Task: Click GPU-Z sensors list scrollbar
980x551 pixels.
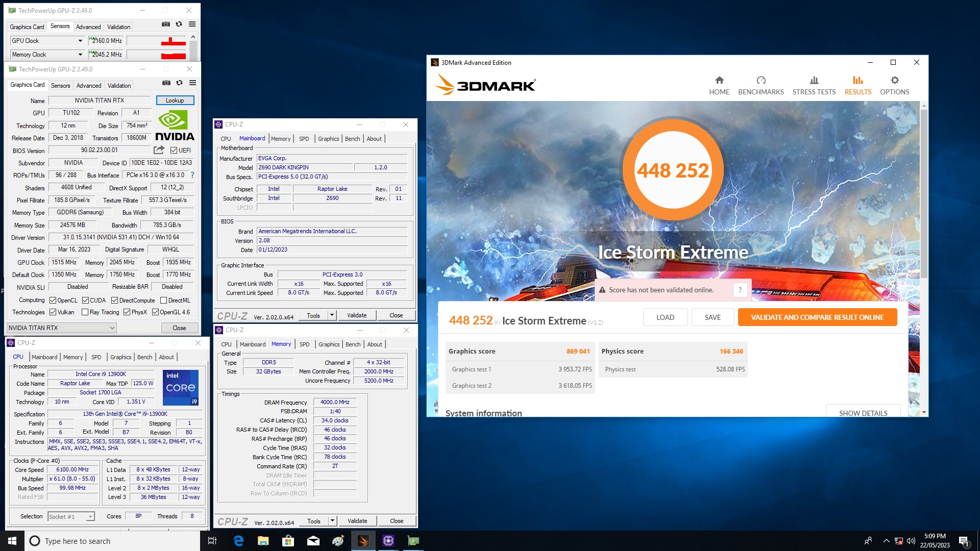Action: 193,47
